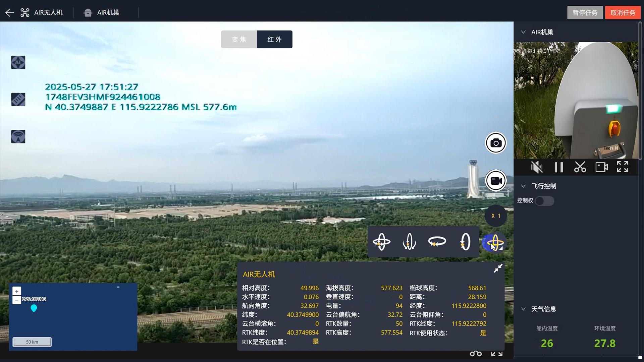The height and width of the screenshot is (362, 644).
Task: Open the AI recognition tool
Action: pos(18,62)
